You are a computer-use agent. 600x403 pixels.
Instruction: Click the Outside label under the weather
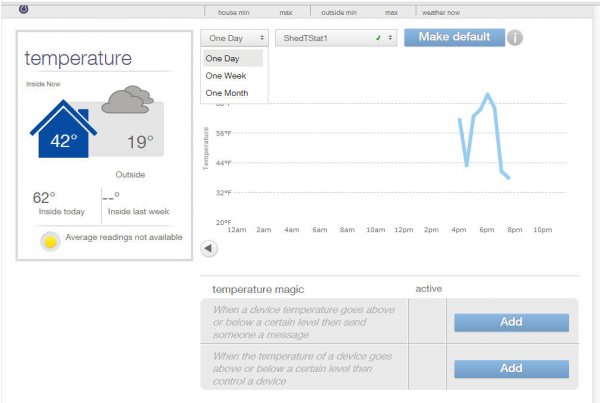130,175
